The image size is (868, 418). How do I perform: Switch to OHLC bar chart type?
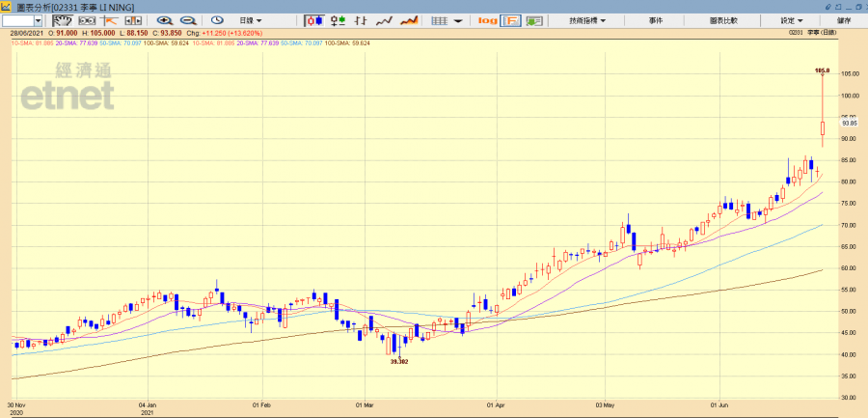(x=361, y=20)
